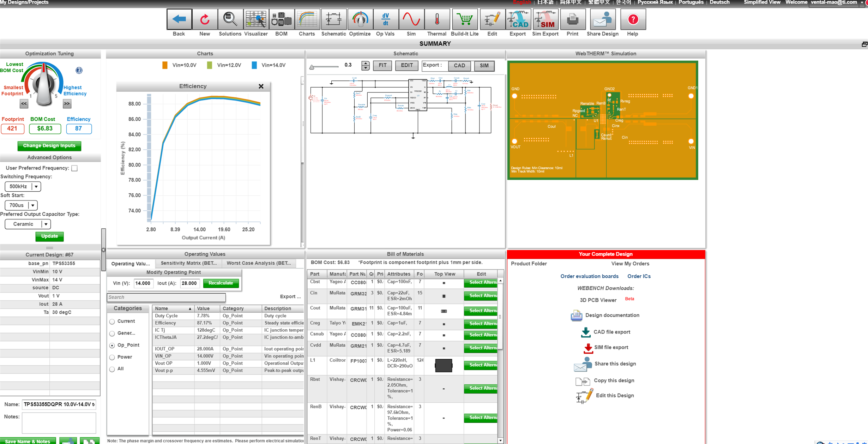Click the Recalculate button

[221, 283]
